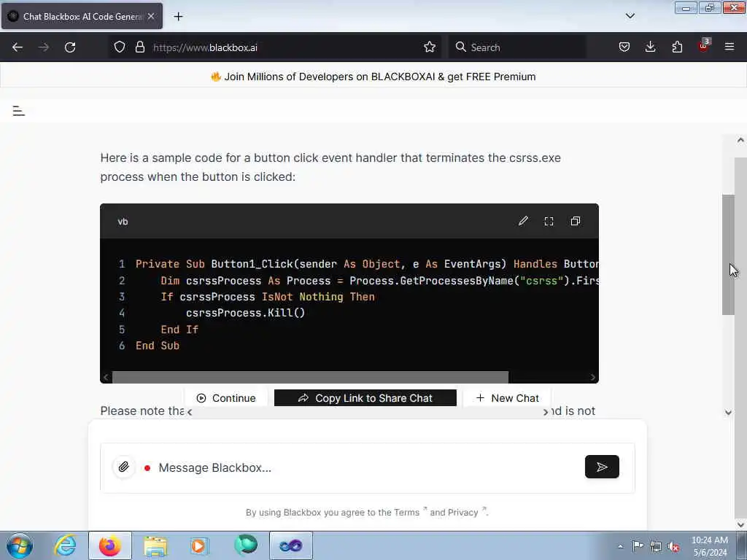Click the blue infinity taskbar icon

tap(291, 545)
